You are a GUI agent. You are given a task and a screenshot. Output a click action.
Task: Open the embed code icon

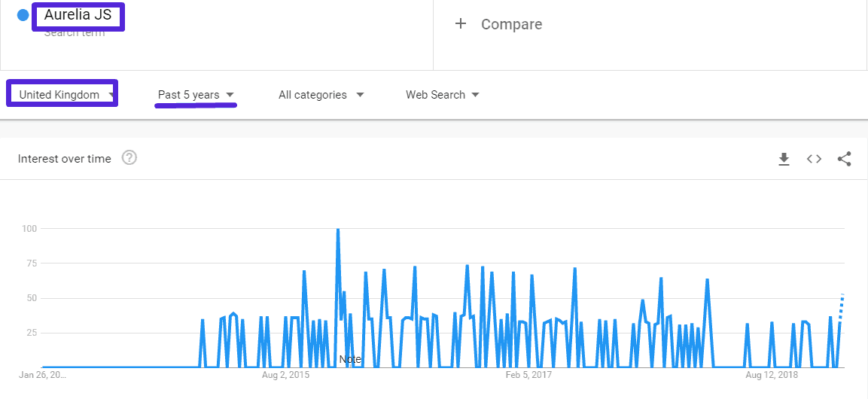pyautogui.click(x=814, y=159)
